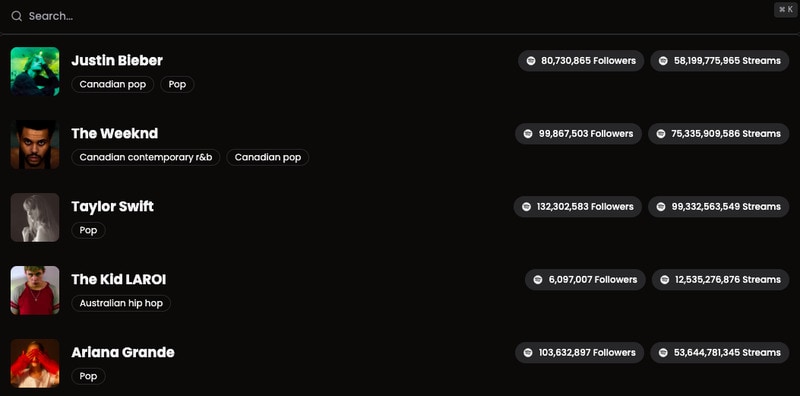Click the 53,644,781,345 Streams badge
Screen dimensions: 800x396
[x=719, y=353]
